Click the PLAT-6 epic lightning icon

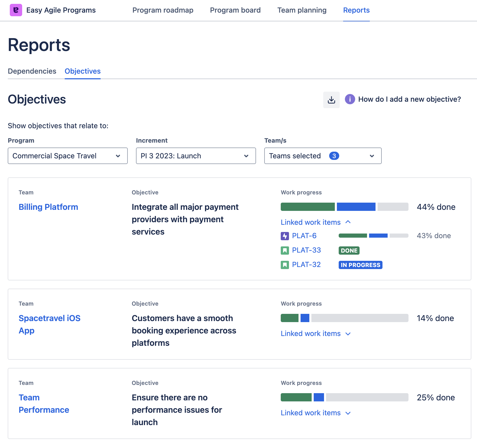click(x=285, y=236)
